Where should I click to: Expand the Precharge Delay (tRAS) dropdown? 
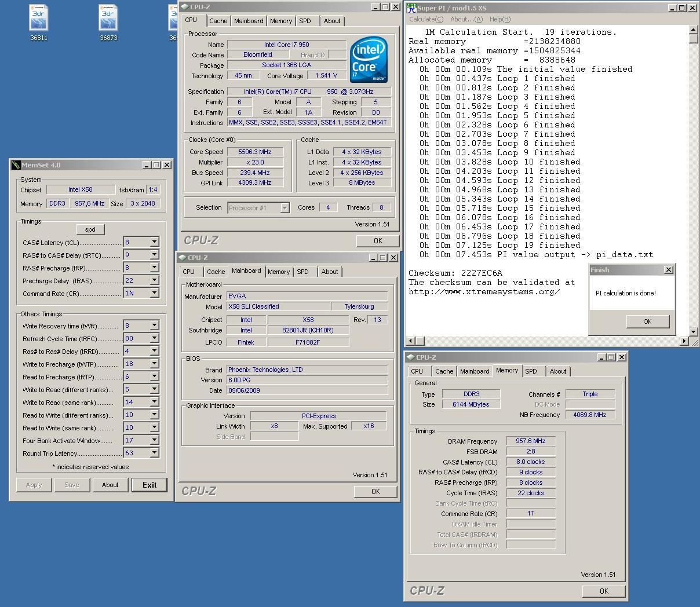[155, 280]
